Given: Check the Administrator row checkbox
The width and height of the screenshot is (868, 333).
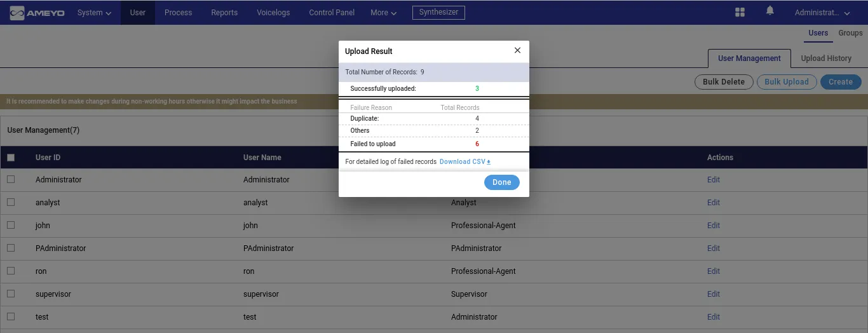Looking at the screenshot, I should click(x=11, y=180).
